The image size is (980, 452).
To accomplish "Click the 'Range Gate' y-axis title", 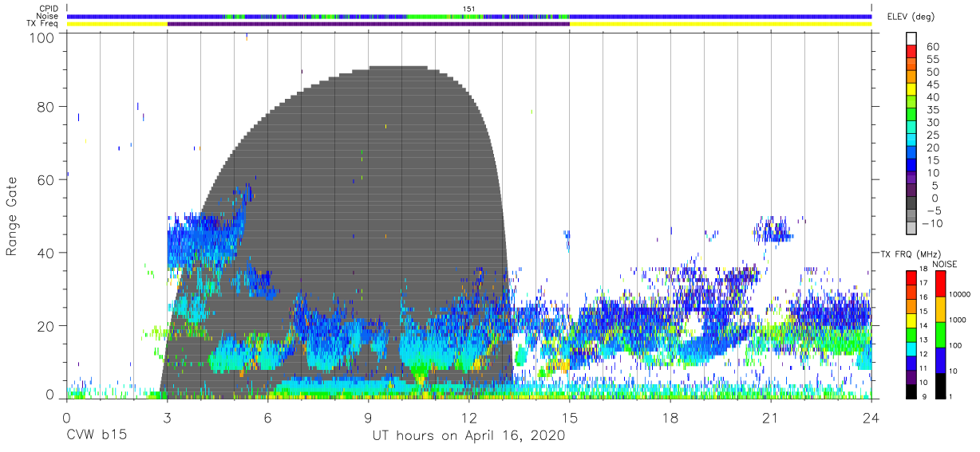I will [x=13, y=216].
